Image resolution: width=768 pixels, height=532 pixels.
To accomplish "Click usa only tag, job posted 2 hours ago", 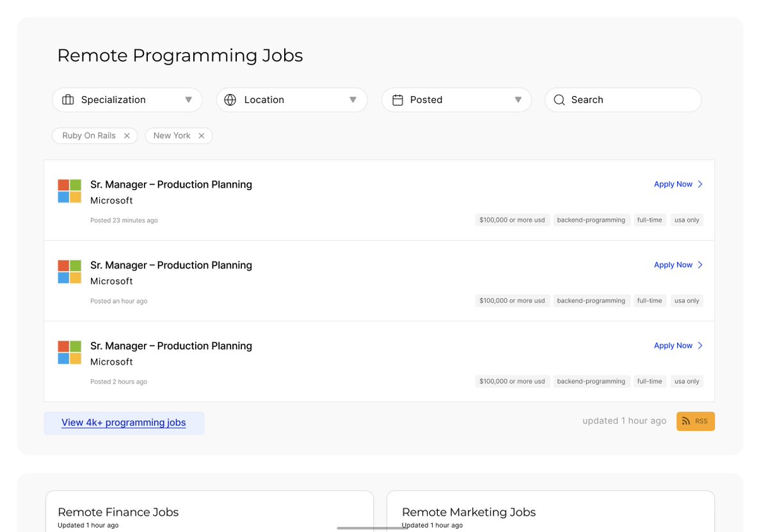I will pyautogui.click(x=687, y=382).
